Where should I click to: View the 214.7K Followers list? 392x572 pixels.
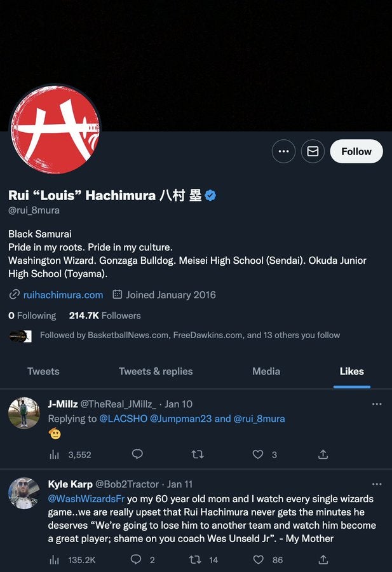point(105,315)
